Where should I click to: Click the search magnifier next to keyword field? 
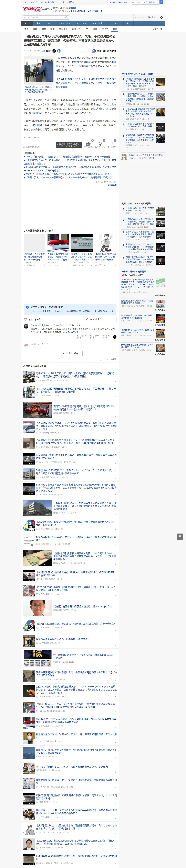pos(66,17)
